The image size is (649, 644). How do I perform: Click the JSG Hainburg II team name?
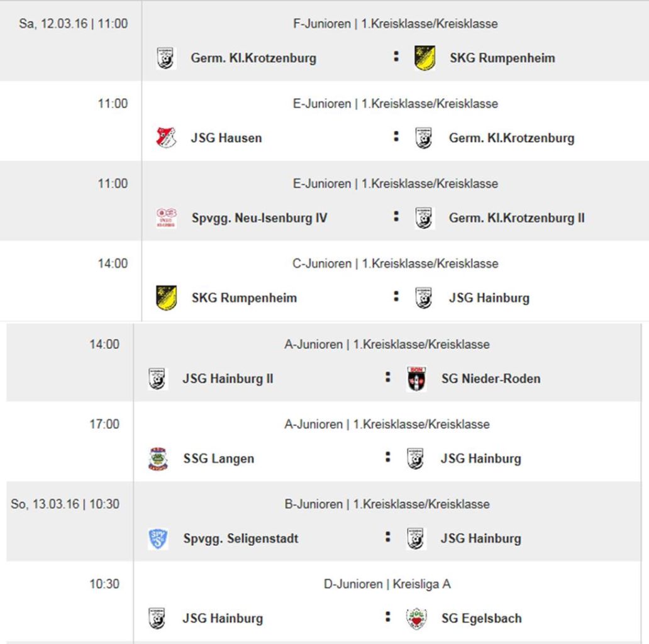(x=228, y=379)
